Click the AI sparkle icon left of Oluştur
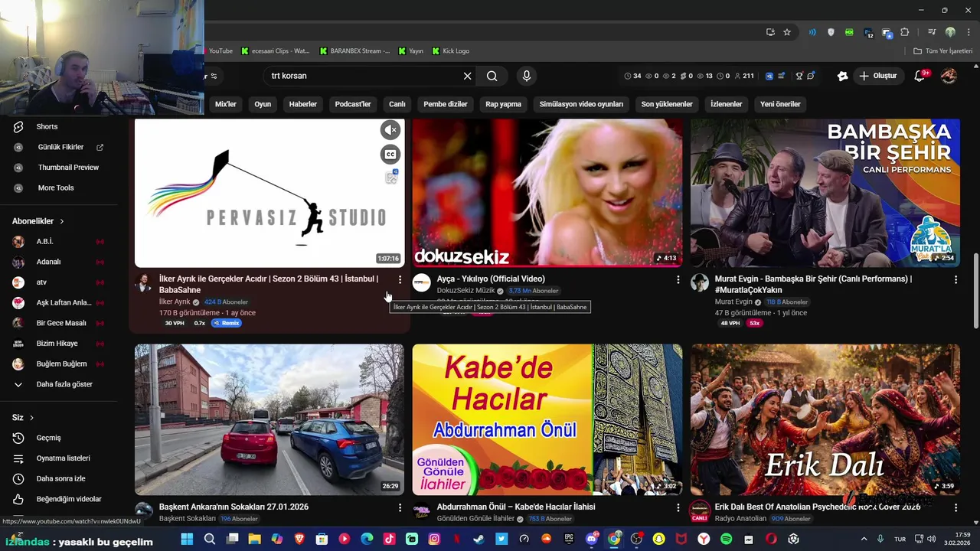Viewport: 980px width, 551px height. click(842, 76)
